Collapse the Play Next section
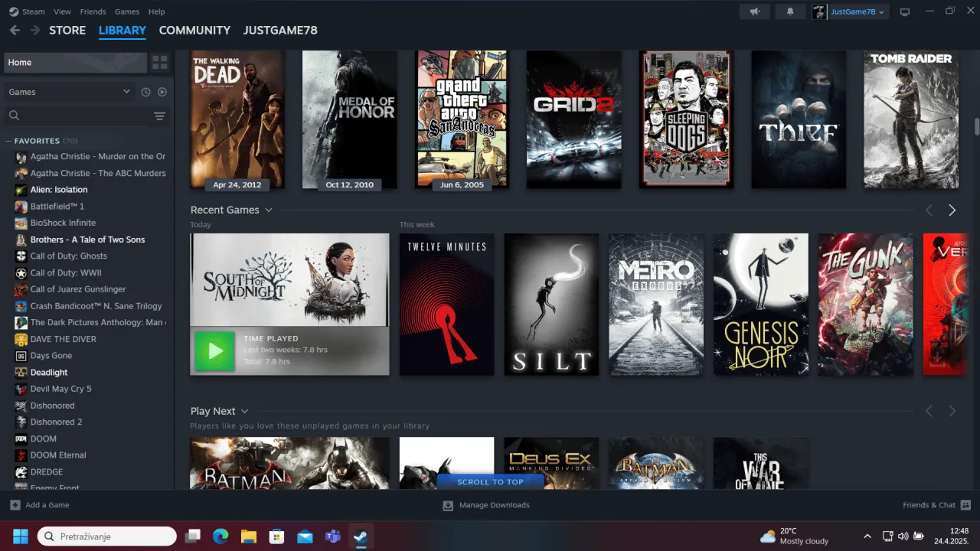 click(243, 411)
